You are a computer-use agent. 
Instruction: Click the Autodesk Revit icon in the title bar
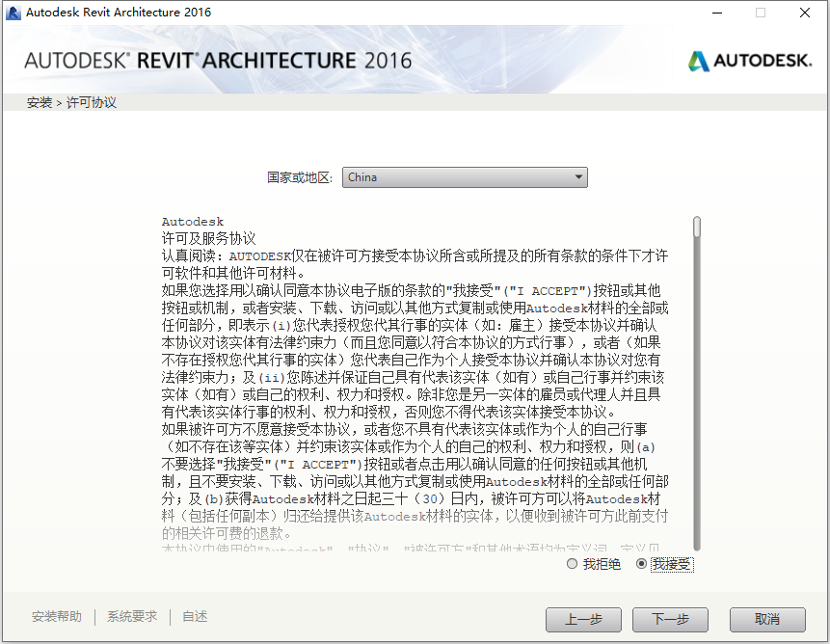(13, 13)
